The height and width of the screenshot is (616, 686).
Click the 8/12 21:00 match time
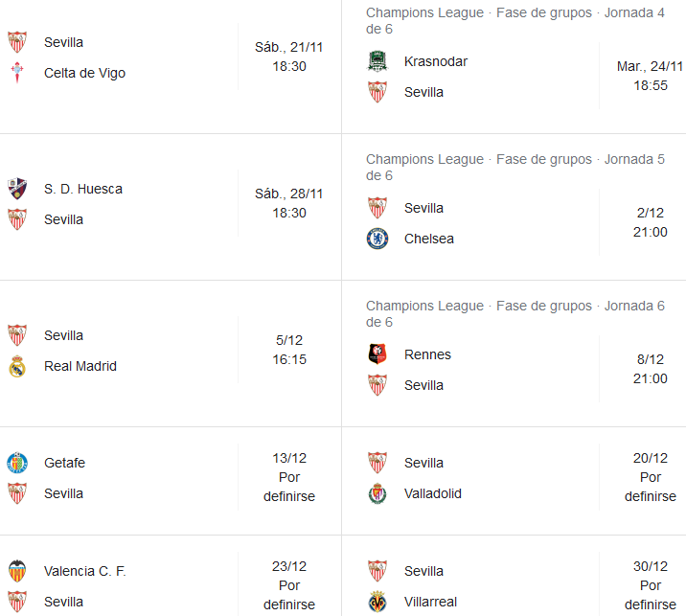651,369
